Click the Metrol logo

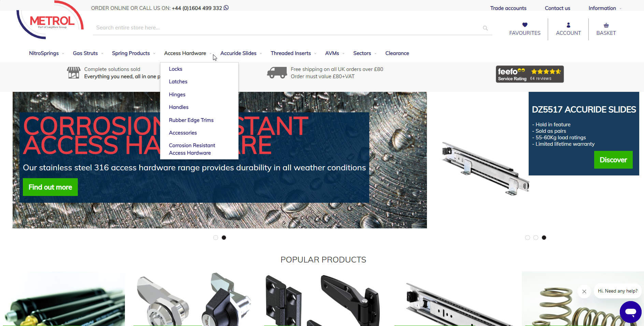point(50,20)
